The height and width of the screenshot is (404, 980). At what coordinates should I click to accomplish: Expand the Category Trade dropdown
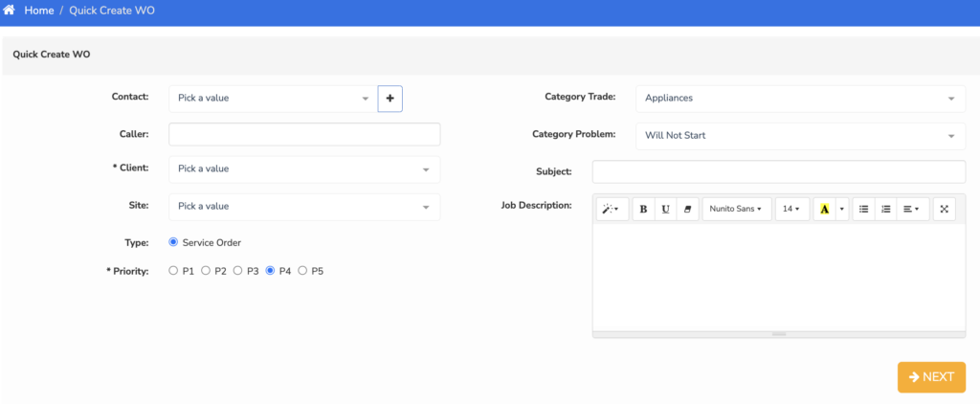(801, 99)
